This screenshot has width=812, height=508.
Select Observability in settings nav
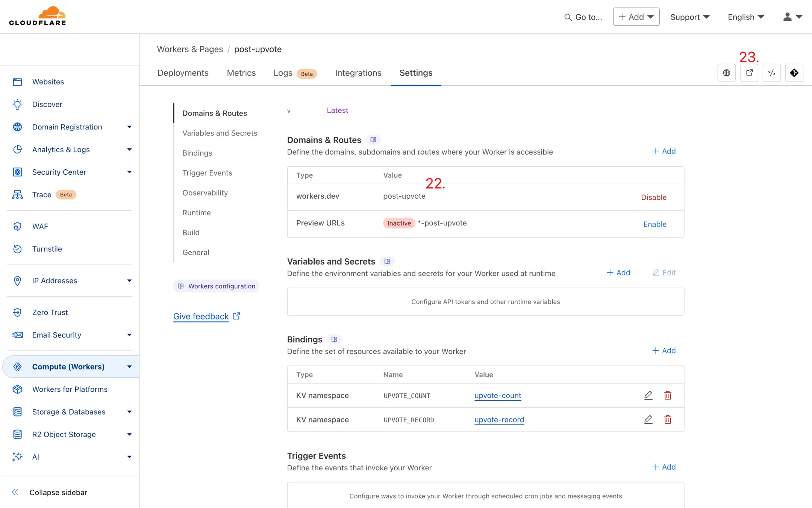coord(205,193)
